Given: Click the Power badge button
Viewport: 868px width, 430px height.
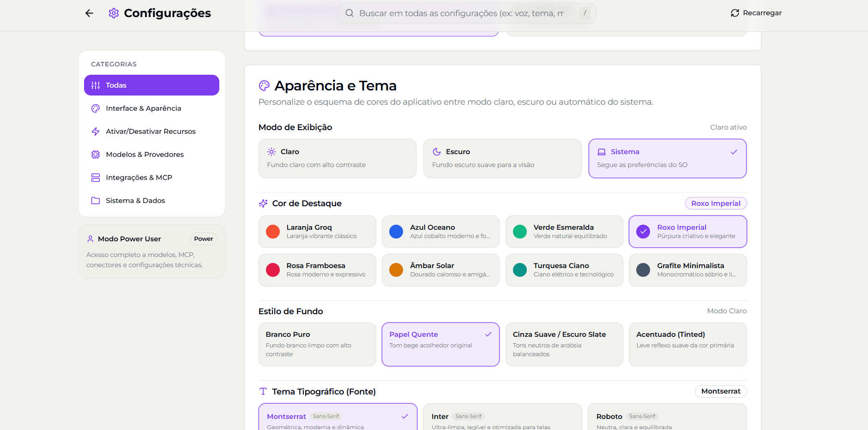Looking at the screenshot, I should click(204, 239).
